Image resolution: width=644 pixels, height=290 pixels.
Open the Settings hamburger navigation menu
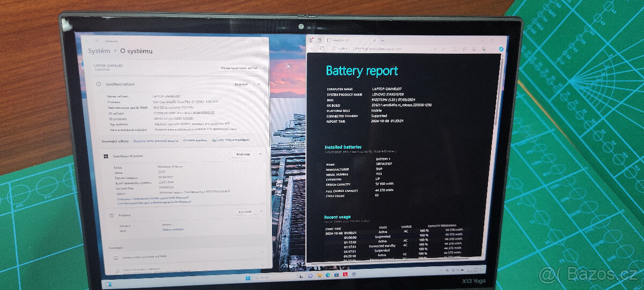click(97, 41)
